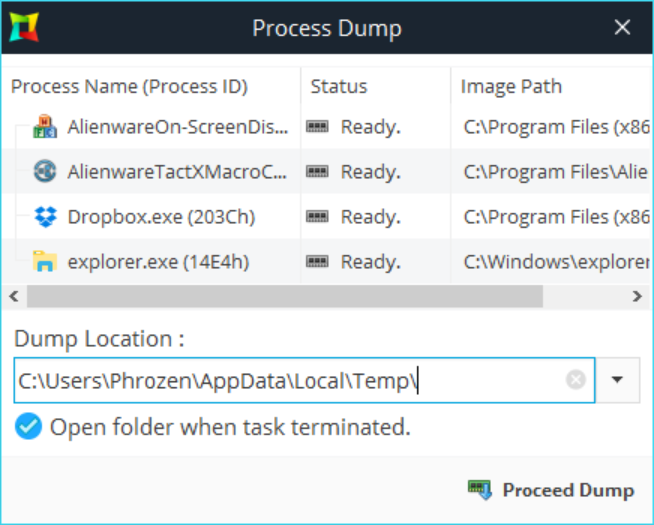
Task: Expand the Dump Location dropdown
Action: point(617,380)
